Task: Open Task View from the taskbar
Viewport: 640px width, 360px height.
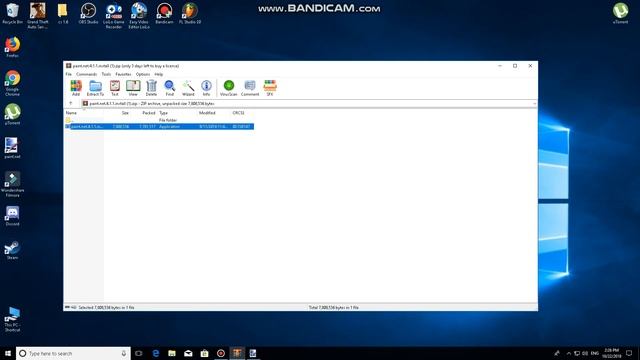Action: coord(139,353)
